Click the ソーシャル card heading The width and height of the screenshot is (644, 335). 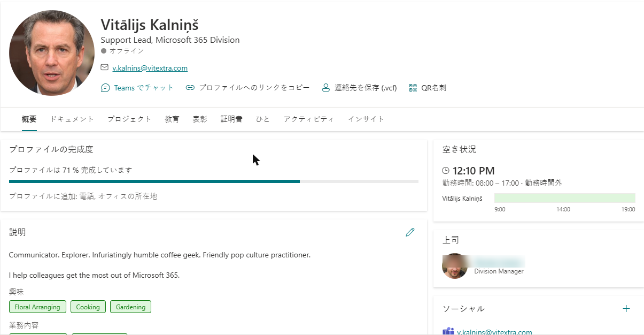(x=463, y=309)
